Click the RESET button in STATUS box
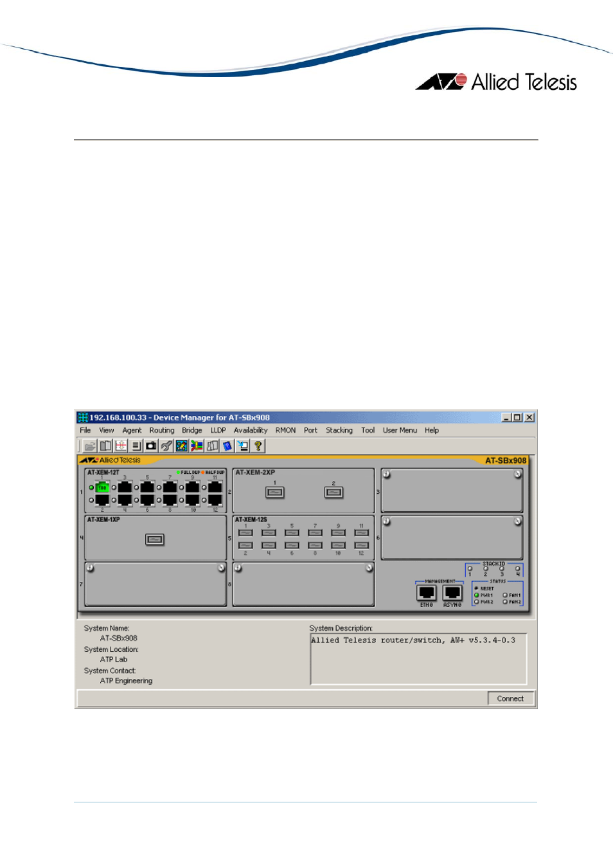 coord(476,588)
